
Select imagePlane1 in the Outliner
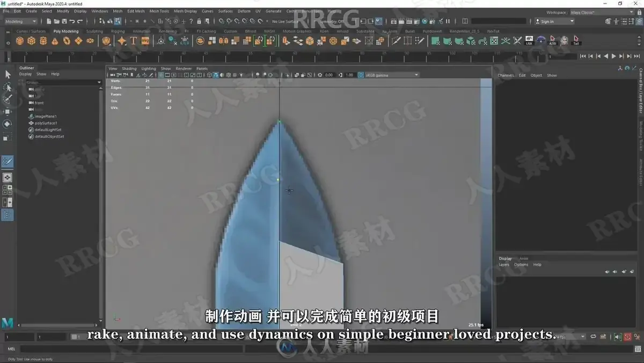tap(46, 116)
